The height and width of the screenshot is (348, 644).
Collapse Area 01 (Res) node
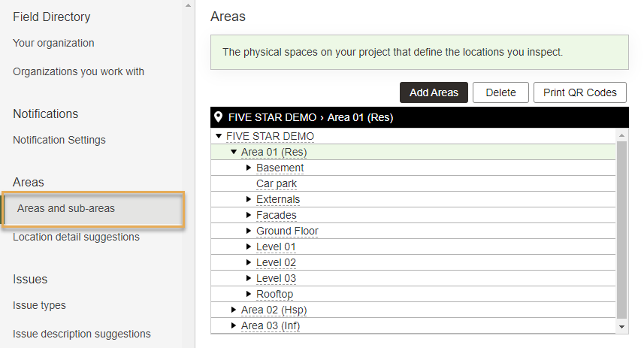tap(234, 152)
